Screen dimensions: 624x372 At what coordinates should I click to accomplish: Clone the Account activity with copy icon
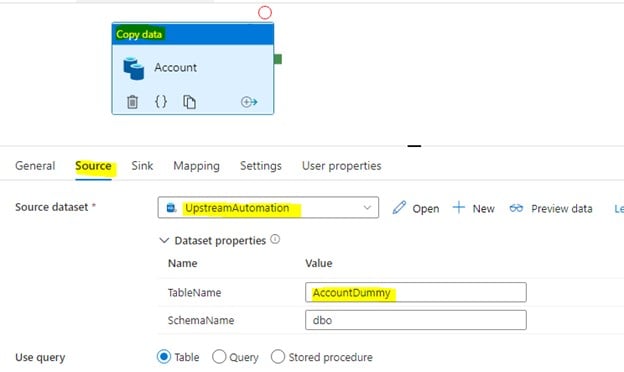(x=189, y=102)
